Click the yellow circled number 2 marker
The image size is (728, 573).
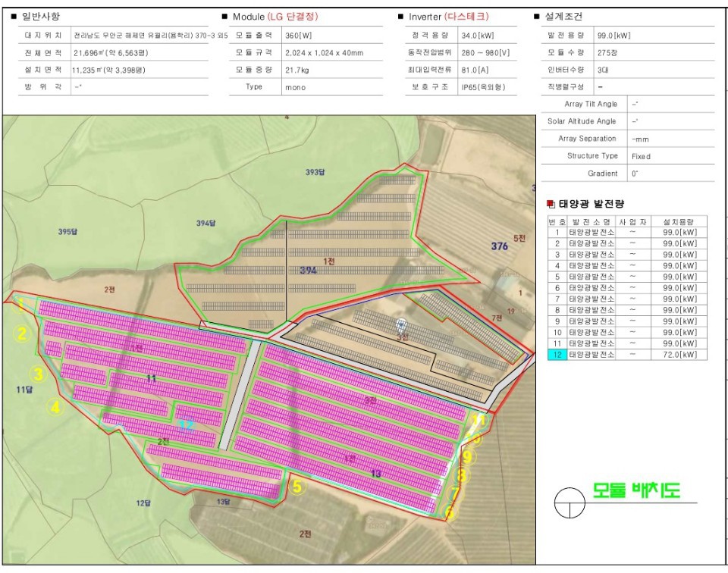[x=22, y=333]
